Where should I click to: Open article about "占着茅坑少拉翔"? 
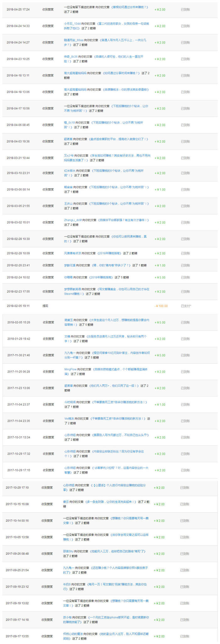[107, 470]
